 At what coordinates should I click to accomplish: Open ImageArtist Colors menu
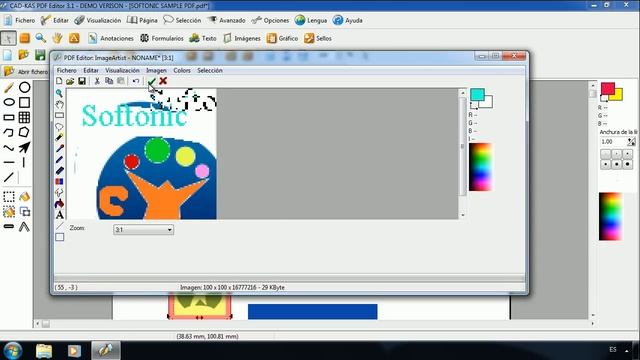[x=182, y=70]
